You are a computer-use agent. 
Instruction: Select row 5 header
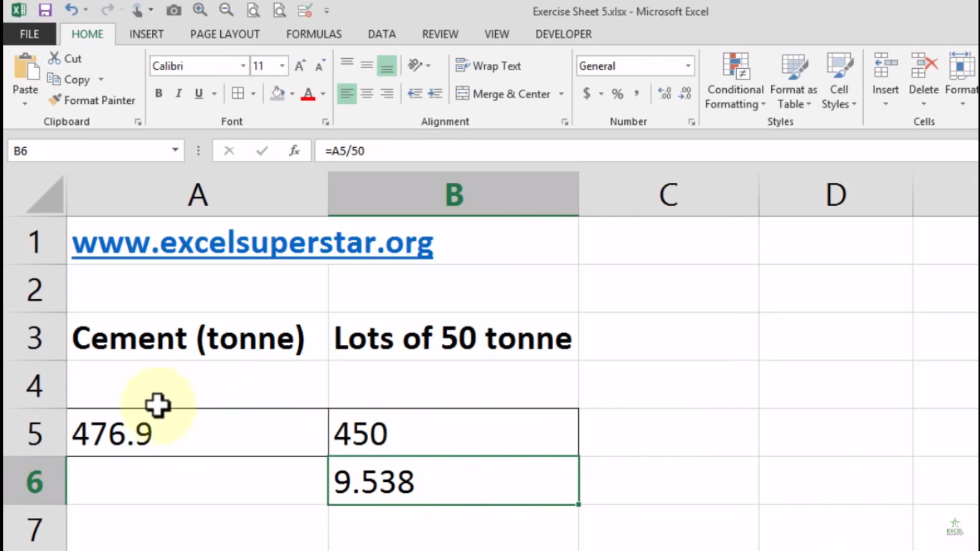[x=34, y=433]
